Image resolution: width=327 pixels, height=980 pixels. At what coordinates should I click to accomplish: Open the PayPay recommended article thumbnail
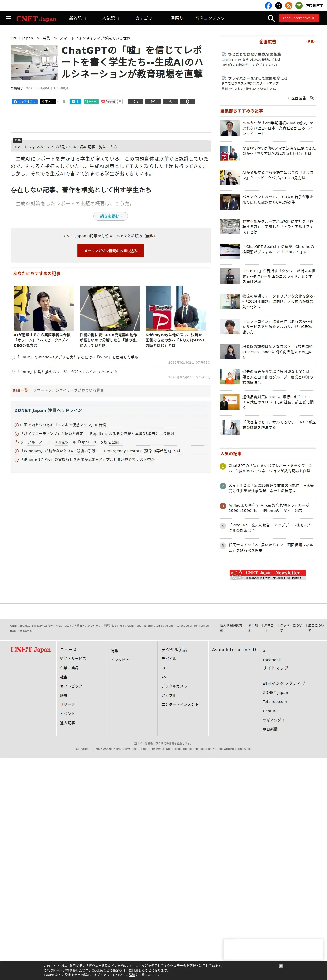(x=175, y=308)
